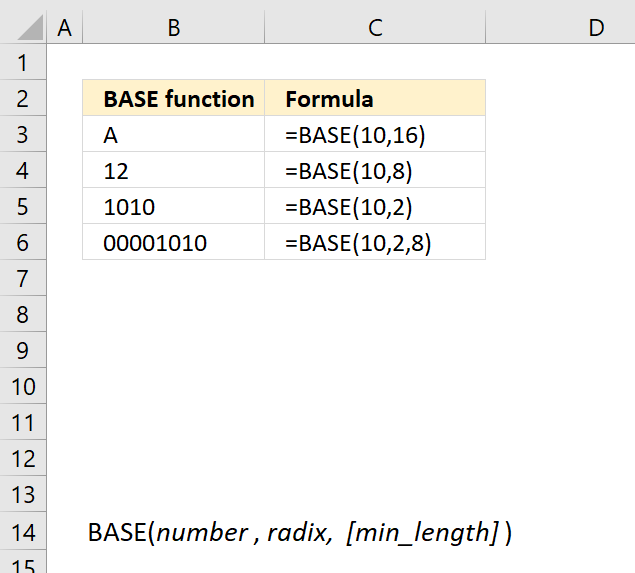Select row 9 header

23,350
